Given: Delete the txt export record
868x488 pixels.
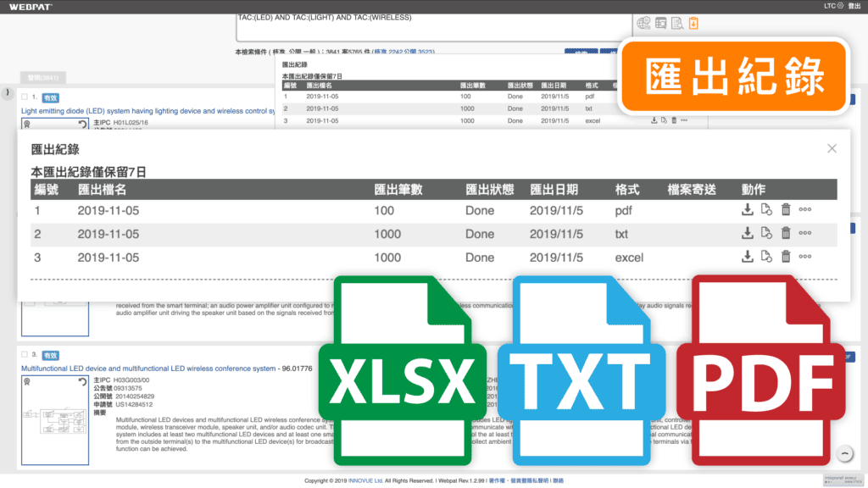Looking at the screenshot, I should pyautogui.click(x=786, y=234).
